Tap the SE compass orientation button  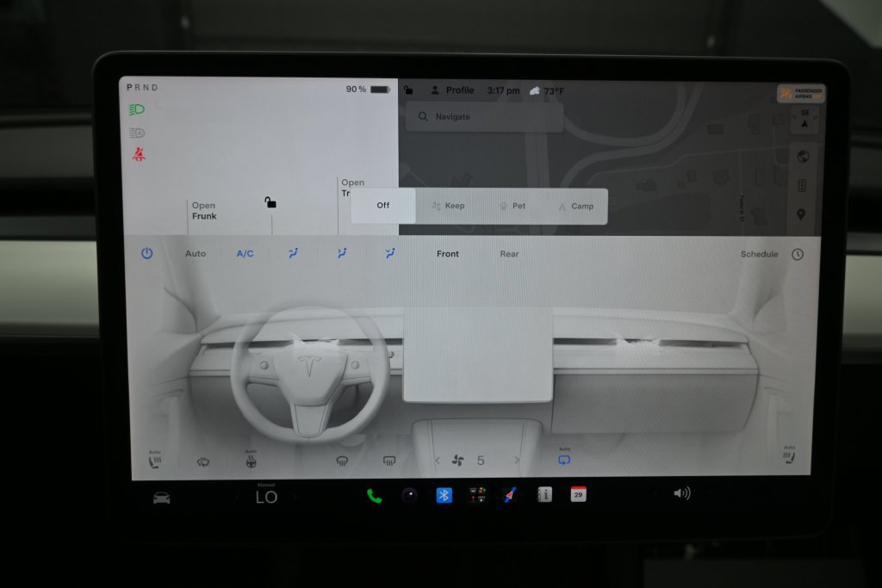(804, 119)
